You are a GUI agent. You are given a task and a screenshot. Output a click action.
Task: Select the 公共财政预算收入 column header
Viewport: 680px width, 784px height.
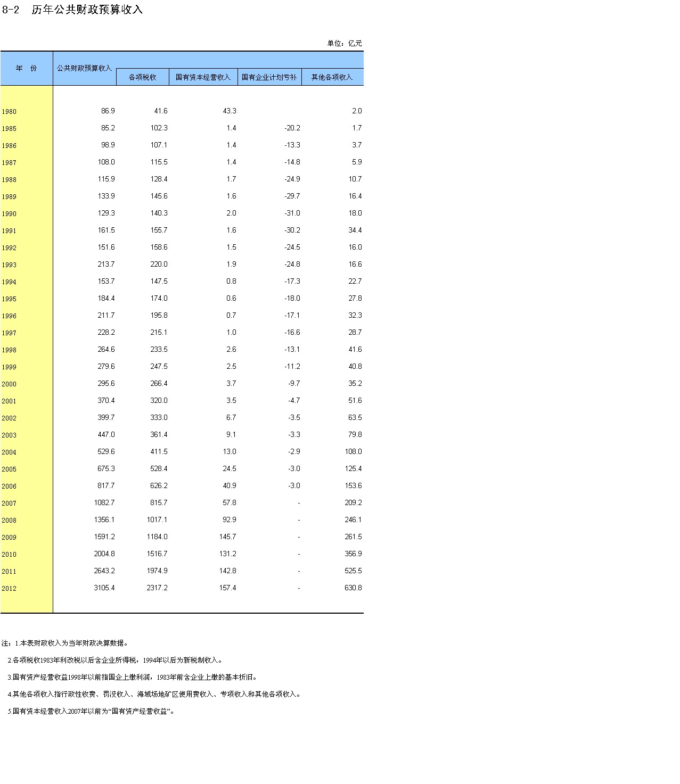pyautogui.click(x=85, y=69)
